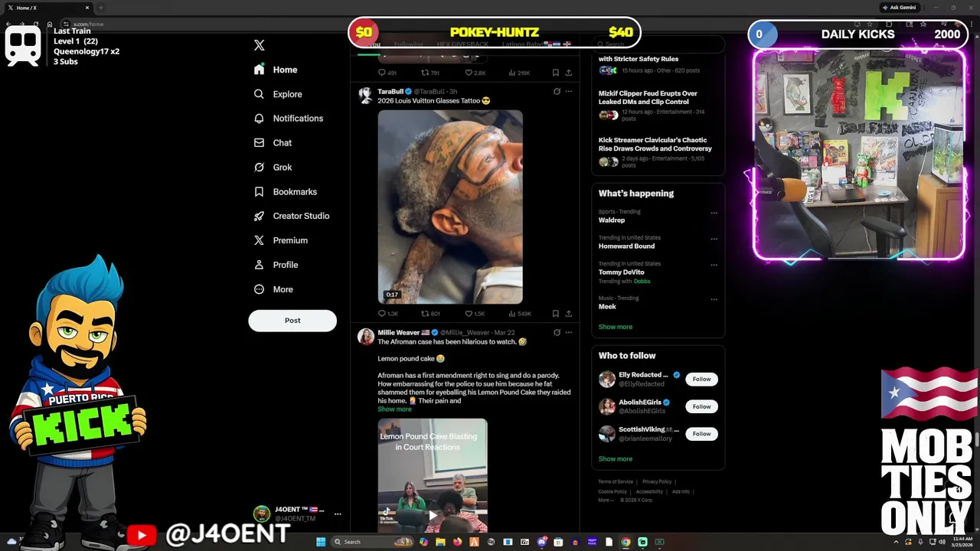The width and height of the screenshot is (980, 551).
Task: Open Privacy Policy footer link
Action: (657, 482)
